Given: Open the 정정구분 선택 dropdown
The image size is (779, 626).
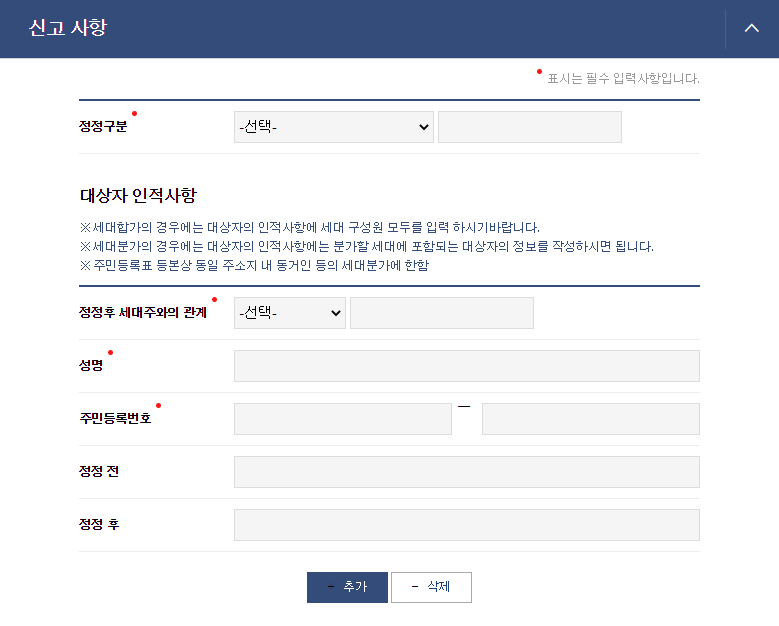Looking at the screenshot, I should point(334,127).
